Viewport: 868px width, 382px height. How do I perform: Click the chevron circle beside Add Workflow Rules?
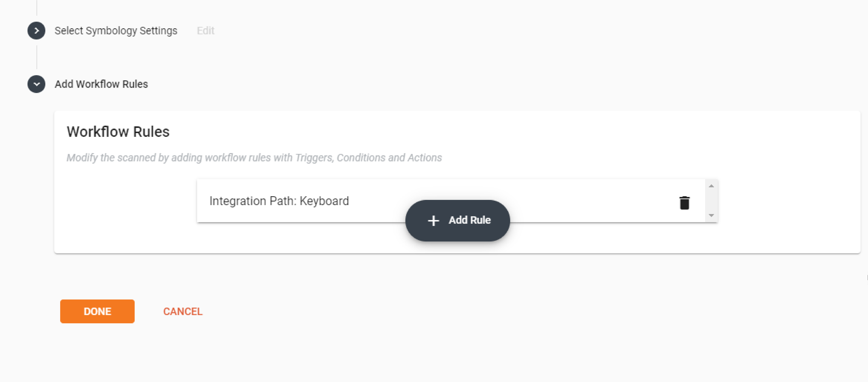click(x=36, y=84)
